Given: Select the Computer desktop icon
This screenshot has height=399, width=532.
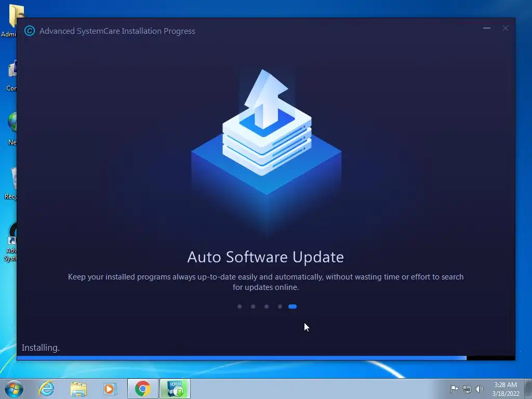Looking at the screenshot, I should (x=11, y=75).
